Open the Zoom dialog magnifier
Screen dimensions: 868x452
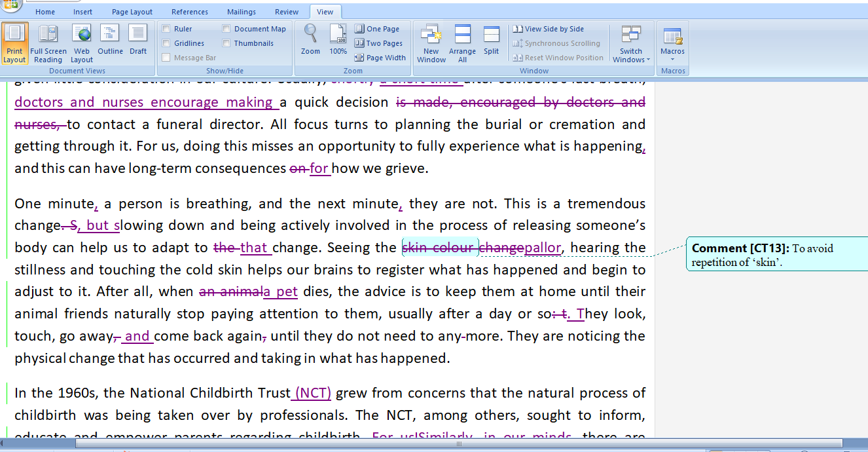click(x=310, y=39)
